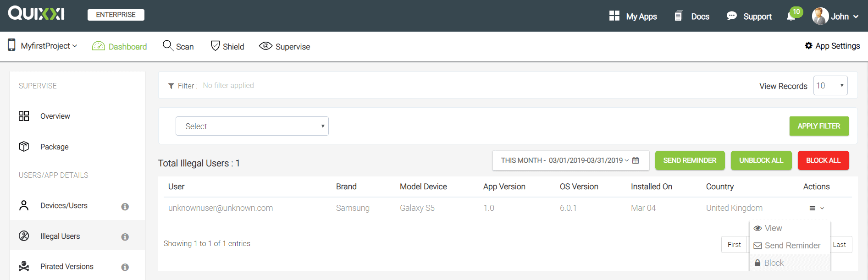868x280 pixels.
Task: Click the Docs document icon
Action: coord(679,16)
